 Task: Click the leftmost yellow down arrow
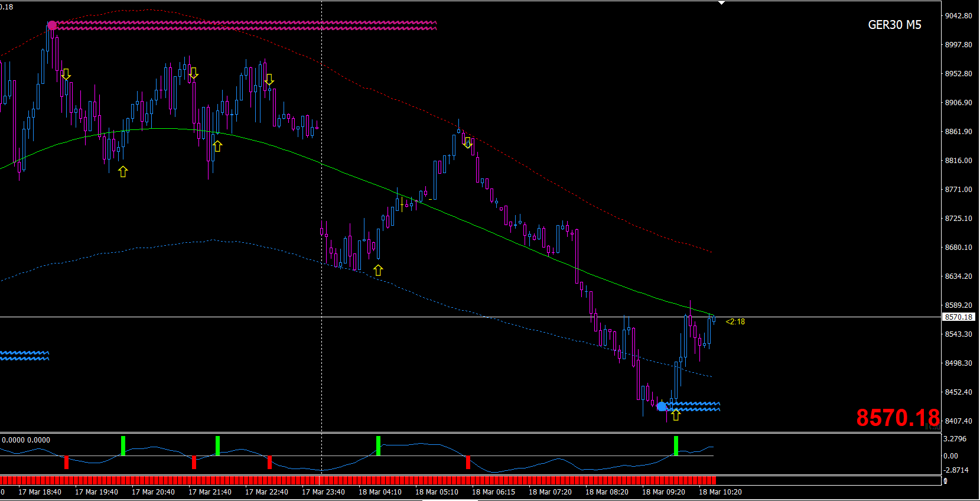pyautogui.click(x=66, y=74)
